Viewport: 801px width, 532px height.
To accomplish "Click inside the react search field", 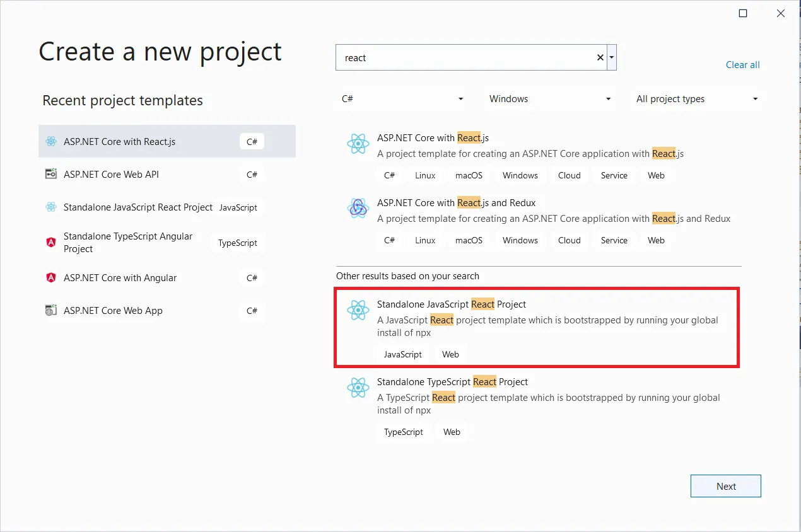I will [467, 57].
